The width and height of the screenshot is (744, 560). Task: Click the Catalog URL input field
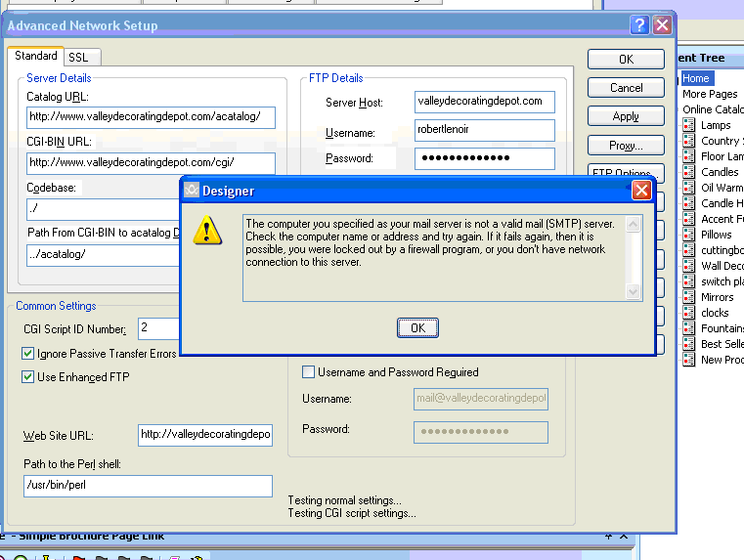[x=151, y=117]
